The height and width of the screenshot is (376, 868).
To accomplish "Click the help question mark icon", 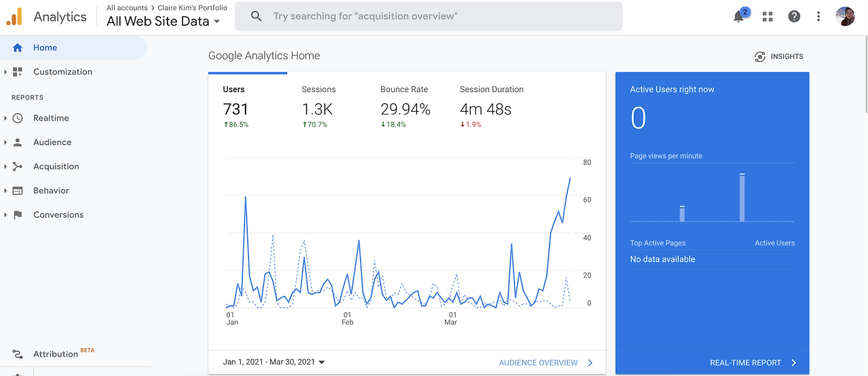I will point(794,17).
